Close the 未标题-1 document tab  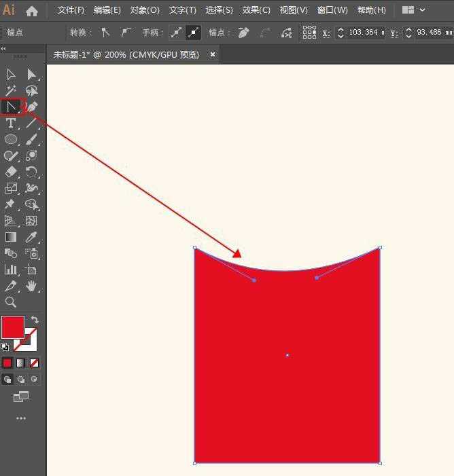(x=213, y=54)
